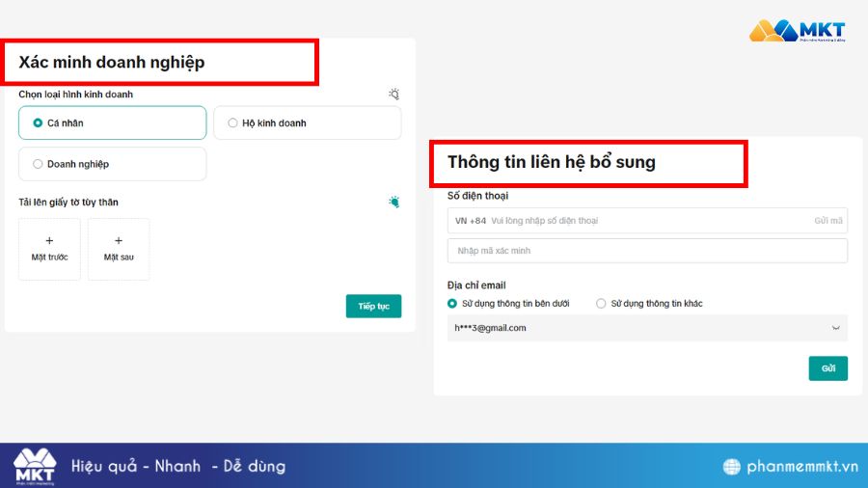Click the Số điện thoại label
Image resolution: width=868 pixels, height=488 pixels.
[x=477, y=196]
